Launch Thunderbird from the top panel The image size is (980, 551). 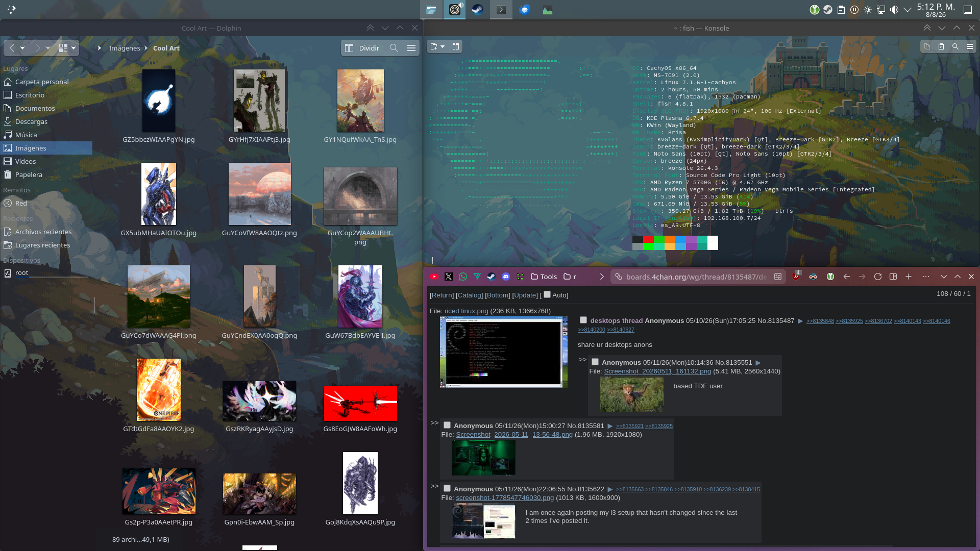point(525,10)
